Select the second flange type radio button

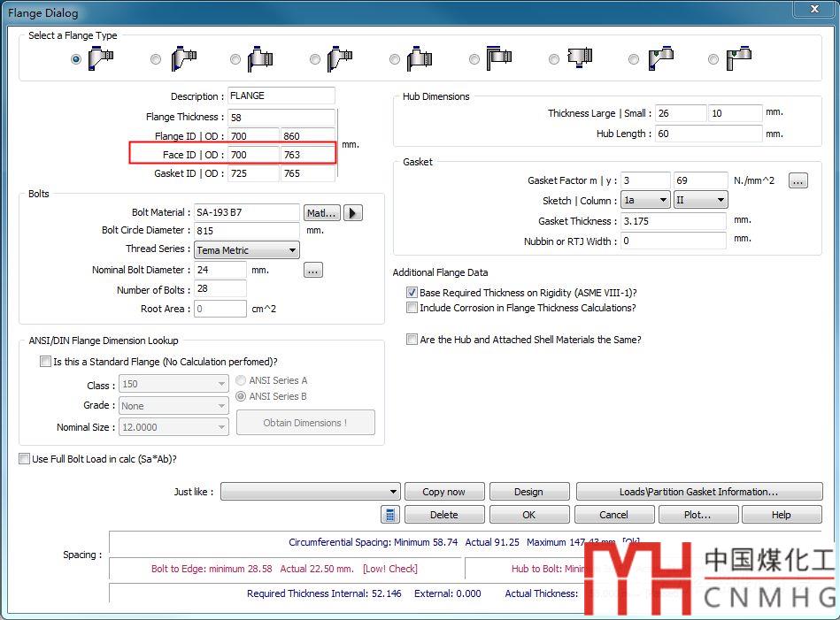coord(156,59)
